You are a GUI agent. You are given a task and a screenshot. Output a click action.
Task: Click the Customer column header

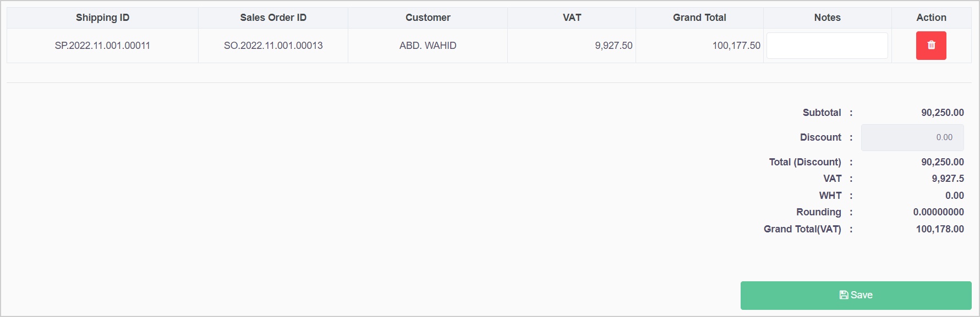coord(428,18)
